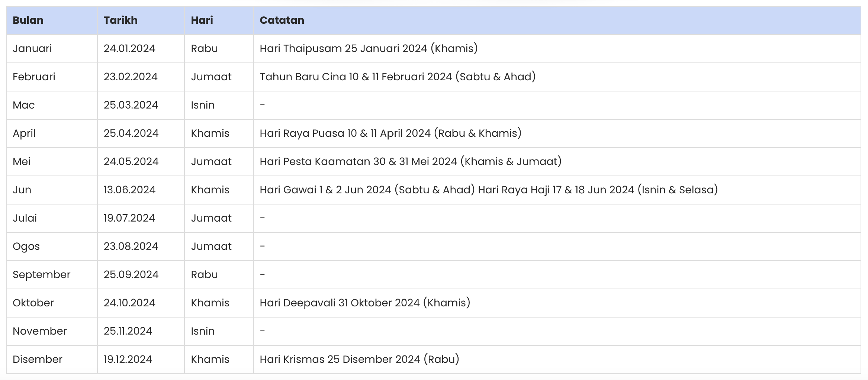Image resolution: width=868 pixels, height=380 pixels.
Task: Click the Hari Pesta Kaamatan note
Action: (411, 161)
